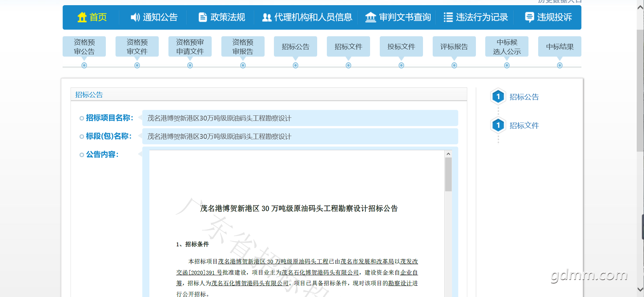
Task: Click the people icon for 代理机构和人员信息
Action: click(267, 17)
